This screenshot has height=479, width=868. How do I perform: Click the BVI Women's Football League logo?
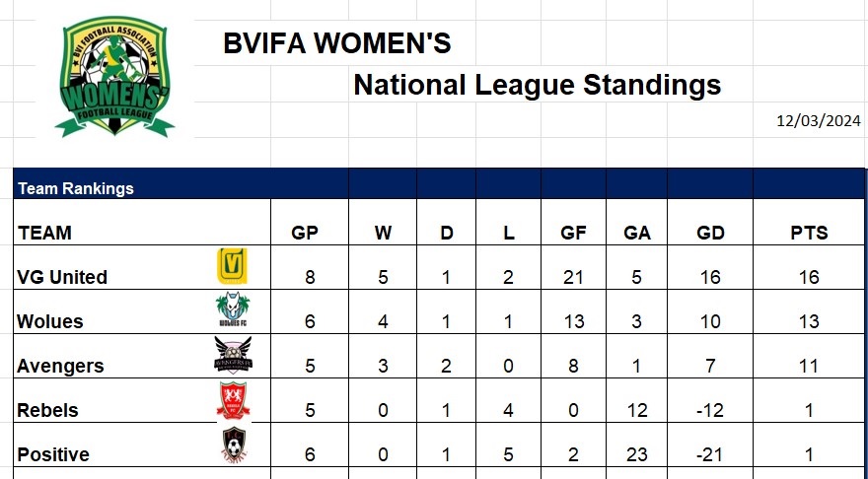pos(114,76)
